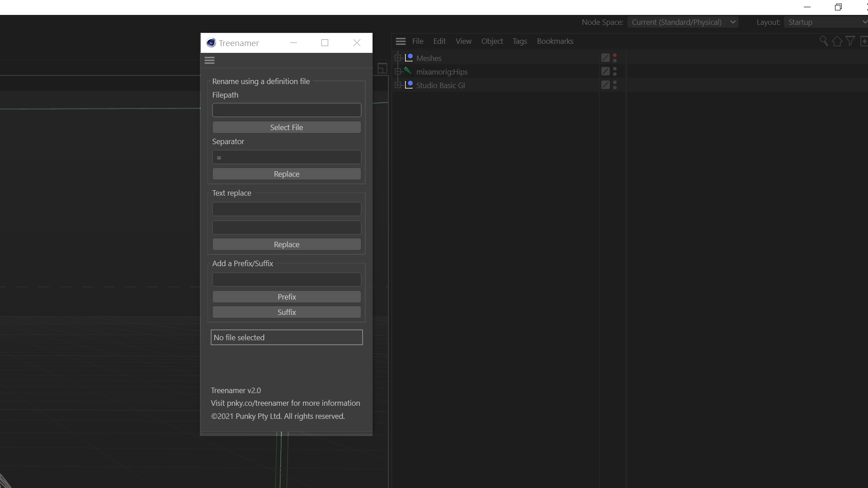This screenshot has height=488, width=868.
Task: Toggle the layer slash icon for Studio Basic GI
Action: coord(605,85)
